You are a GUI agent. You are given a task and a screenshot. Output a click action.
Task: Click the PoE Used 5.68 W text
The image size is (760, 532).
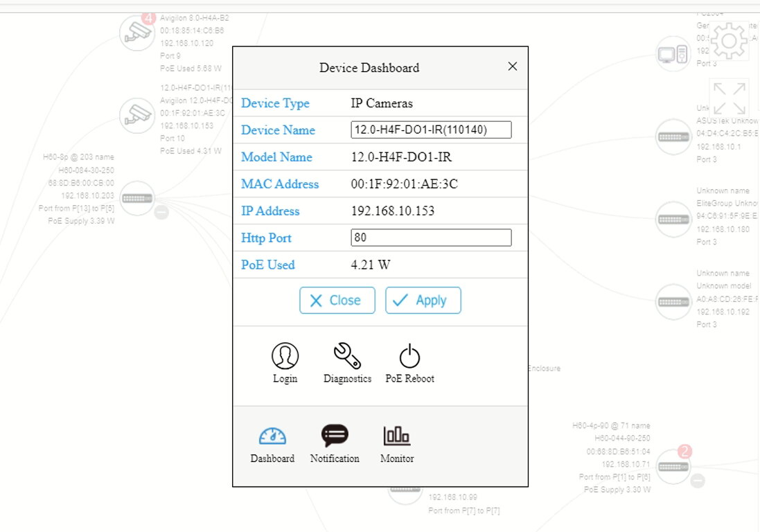191,69
